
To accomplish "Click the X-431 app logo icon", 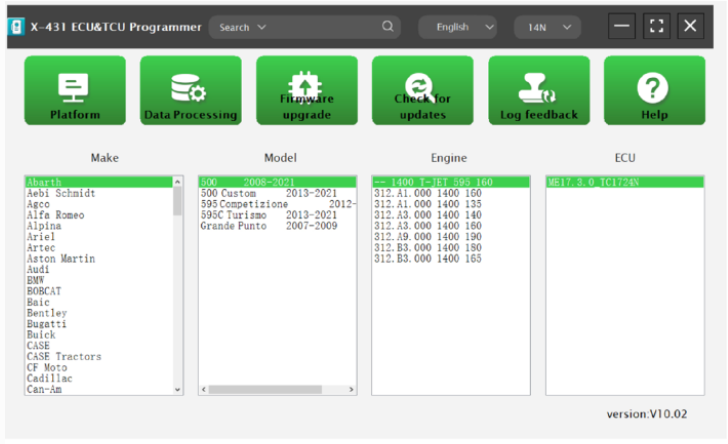I will [x=15, y=27].
